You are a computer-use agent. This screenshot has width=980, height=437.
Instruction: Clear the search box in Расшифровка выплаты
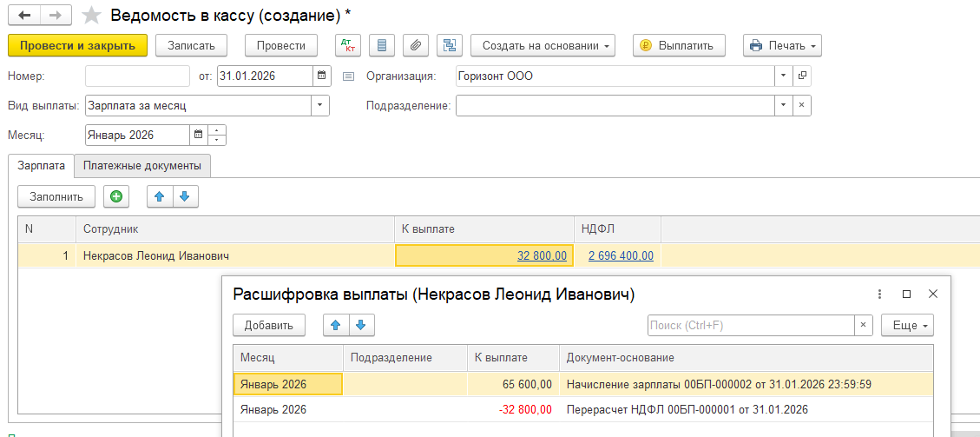[x=863, y=325]
